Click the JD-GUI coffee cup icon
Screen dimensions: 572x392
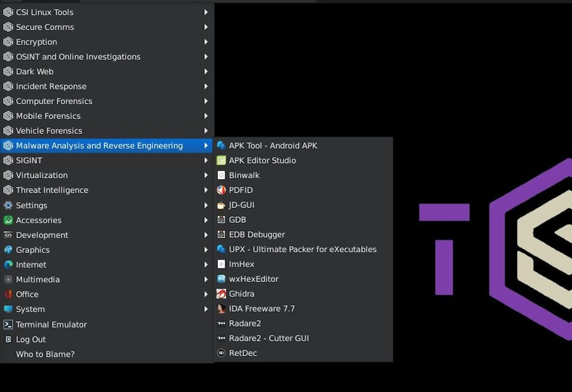[x=221, y=205]
